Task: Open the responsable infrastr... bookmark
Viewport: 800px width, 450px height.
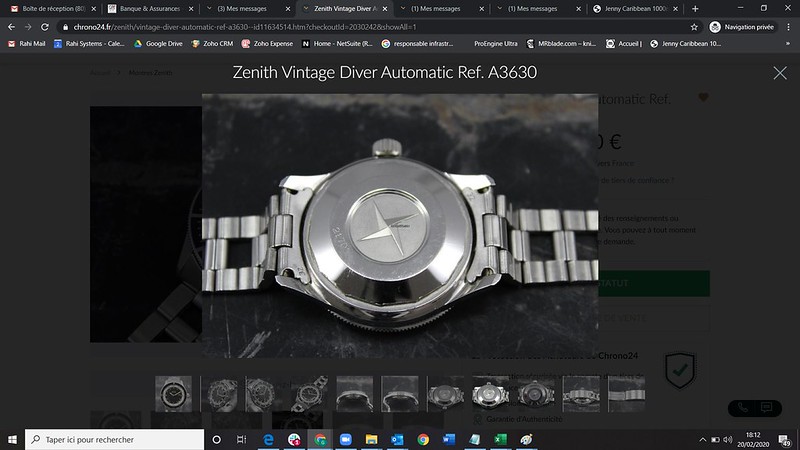Action: [x=417, y=44]
